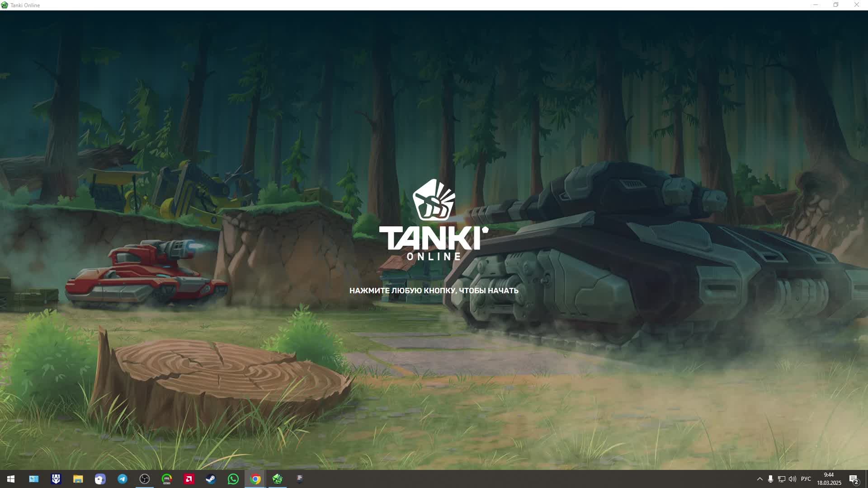
Task: Click the 'НАЖМИТЕ ЛЮБУЮ КНОПКУ' start prompt
Action: pos(434,291)
